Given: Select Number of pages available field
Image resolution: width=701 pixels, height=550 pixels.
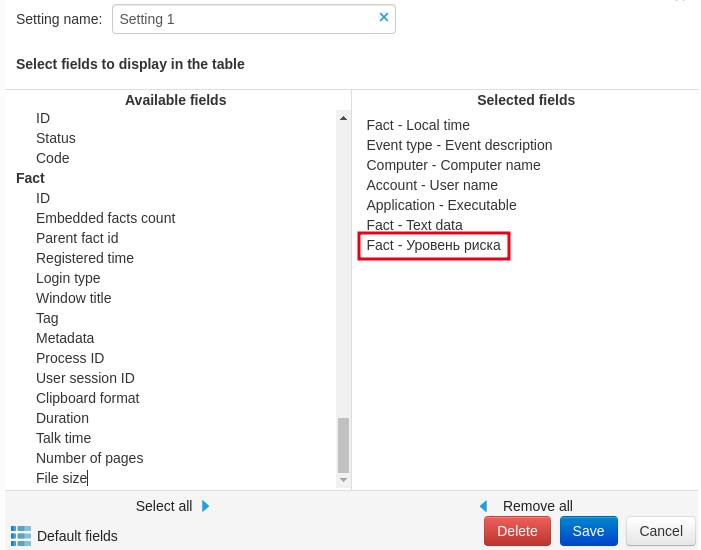Looking at the screenshot, I should 89,458.
